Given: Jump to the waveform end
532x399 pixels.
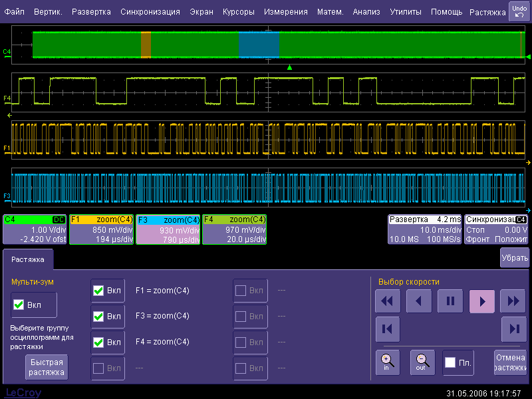Looking at the screenshot, I should click(x=513, y=329).
